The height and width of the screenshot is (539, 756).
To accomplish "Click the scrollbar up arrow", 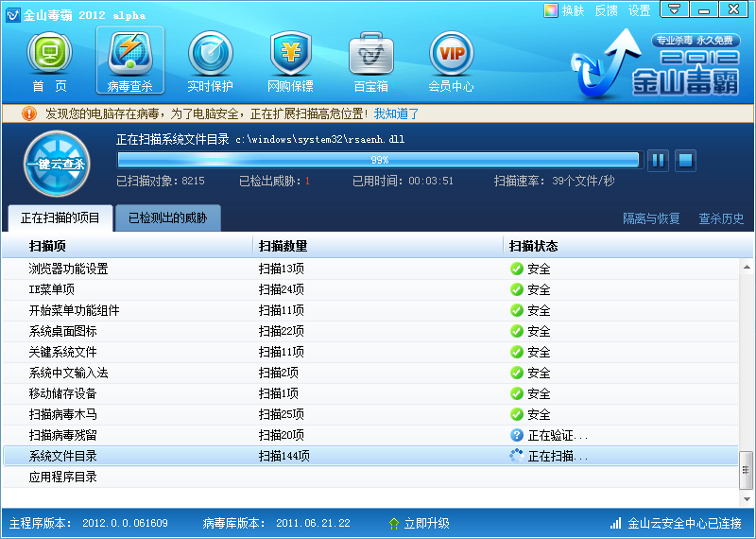I will pos(747,267).
